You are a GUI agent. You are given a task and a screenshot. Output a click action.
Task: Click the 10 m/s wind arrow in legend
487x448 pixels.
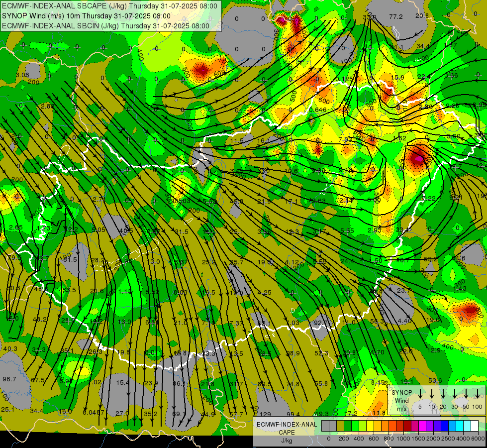click(432, 394)
